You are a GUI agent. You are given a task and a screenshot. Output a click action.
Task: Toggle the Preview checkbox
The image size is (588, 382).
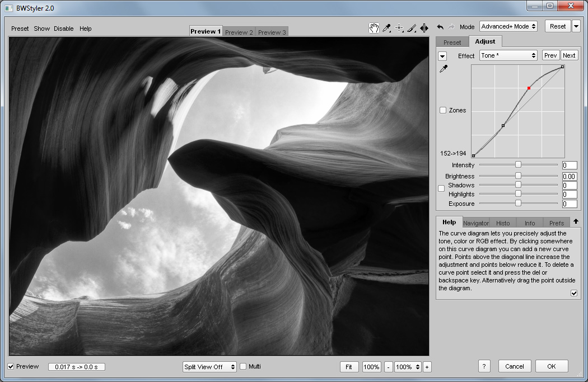pyautogui.click(x=11, y=367)
